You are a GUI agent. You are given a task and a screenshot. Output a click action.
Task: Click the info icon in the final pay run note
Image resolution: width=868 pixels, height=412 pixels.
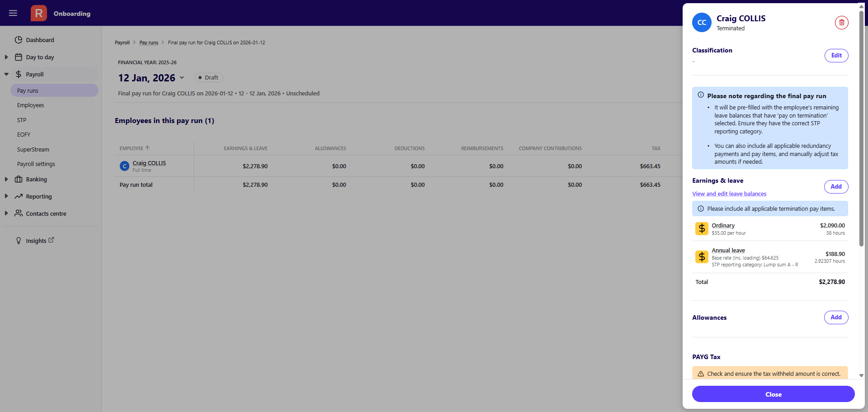[x=701, y=95]
